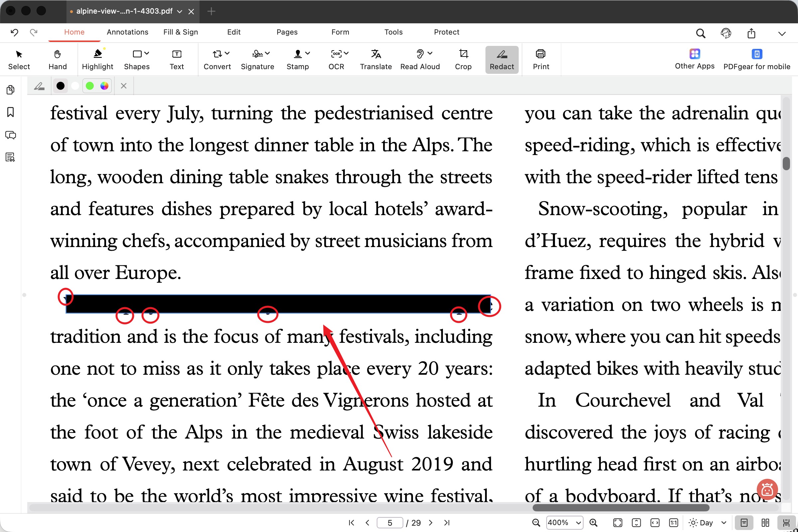Select the Stamp tool
The height and width of the screenshot is (532, 798).
pyautogui.click(x=298, y=60)
